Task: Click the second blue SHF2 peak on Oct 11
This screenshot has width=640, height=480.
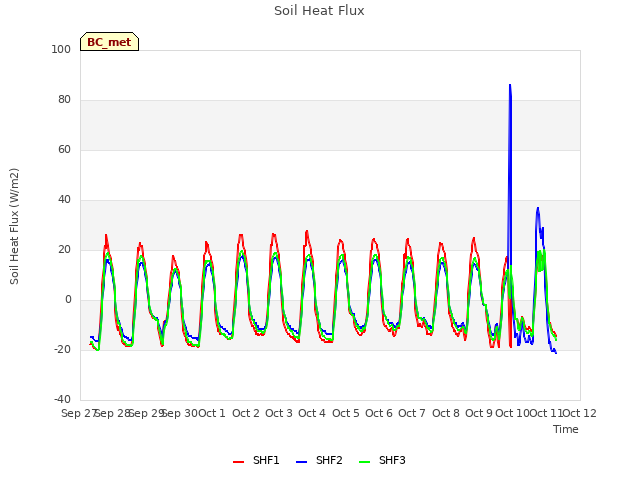Action: [x=538, y=208]
